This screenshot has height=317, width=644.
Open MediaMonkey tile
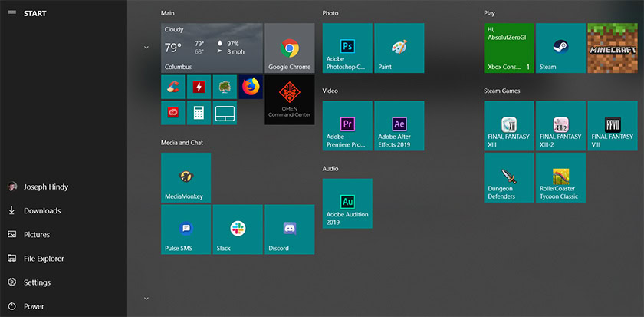186,177
